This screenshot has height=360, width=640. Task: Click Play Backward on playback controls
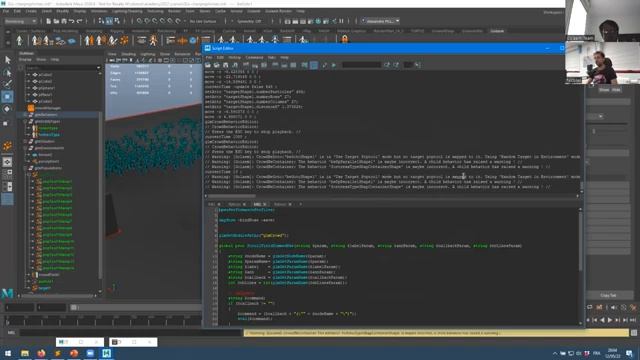click(x=602, y=320)
